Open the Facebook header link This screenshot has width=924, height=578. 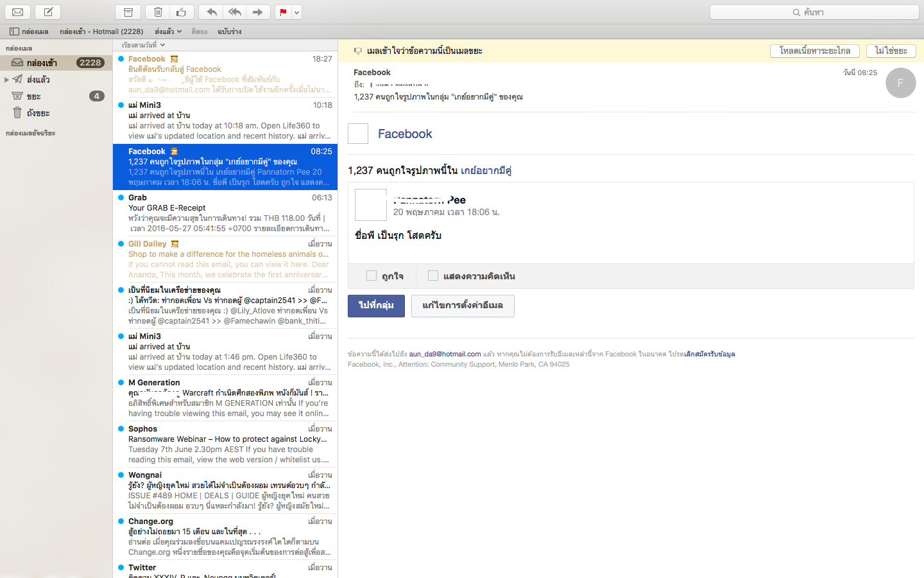tap(405, 134)
